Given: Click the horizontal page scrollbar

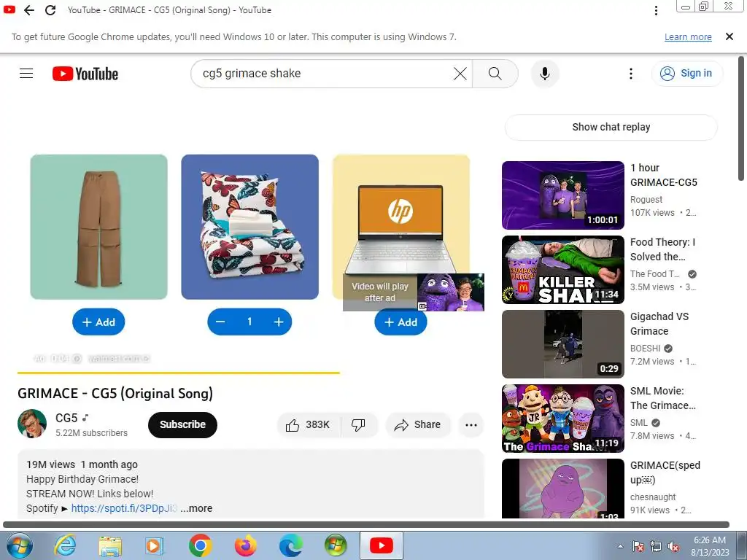Looking at the screenshot, I should click(x=366, y=525).
